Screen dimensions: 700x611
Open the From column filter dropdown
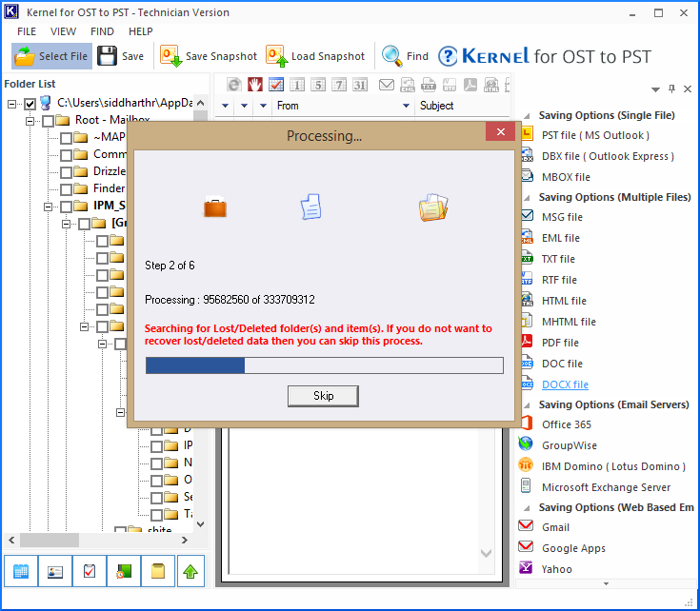(406, 106)
